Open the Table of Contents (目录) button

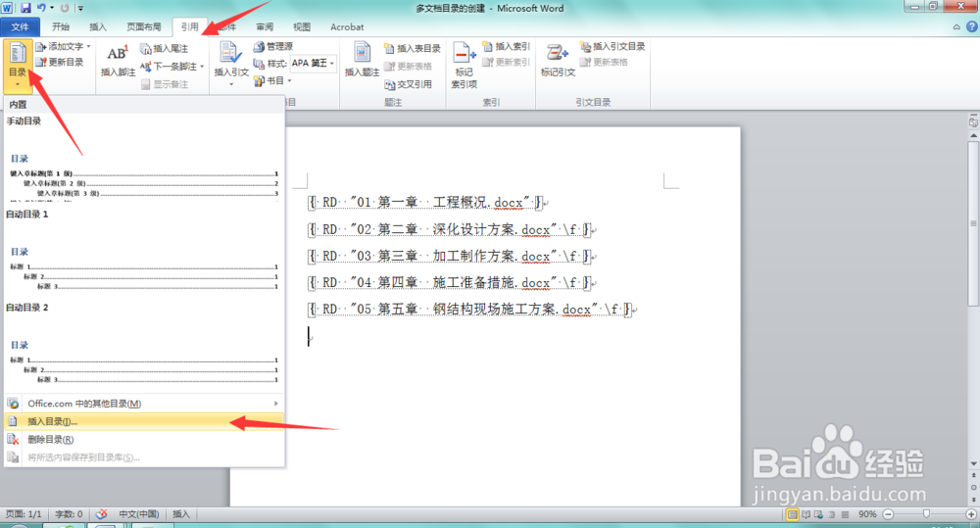point(18,65)
